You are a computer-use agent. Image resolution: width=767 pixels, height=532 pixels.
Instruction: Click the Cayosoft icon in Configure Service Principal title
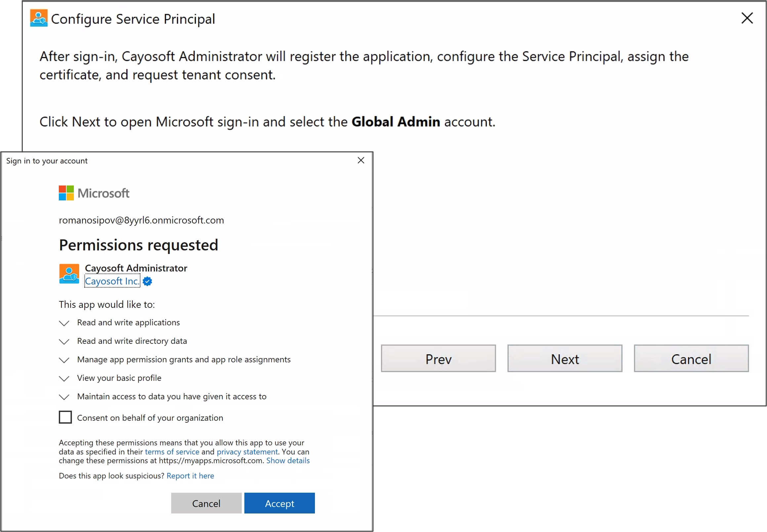(x=39, y=18)
